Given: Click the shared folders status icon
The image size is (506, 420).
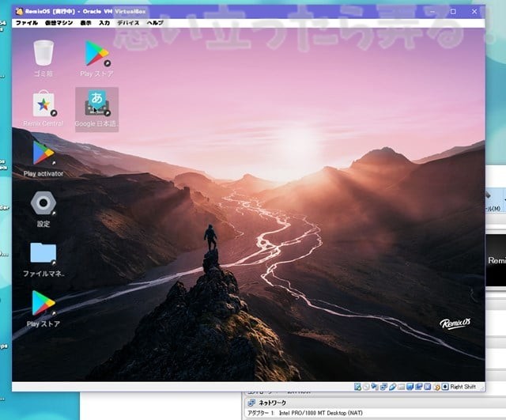Looking at the screenshot, I should click(x=401, y=387).
